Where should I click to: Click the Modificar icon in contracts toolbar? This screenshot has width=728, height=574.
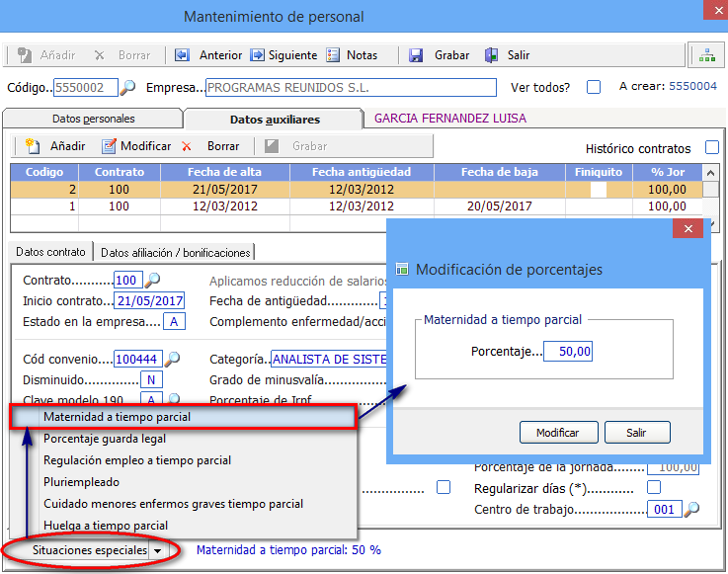107,146
